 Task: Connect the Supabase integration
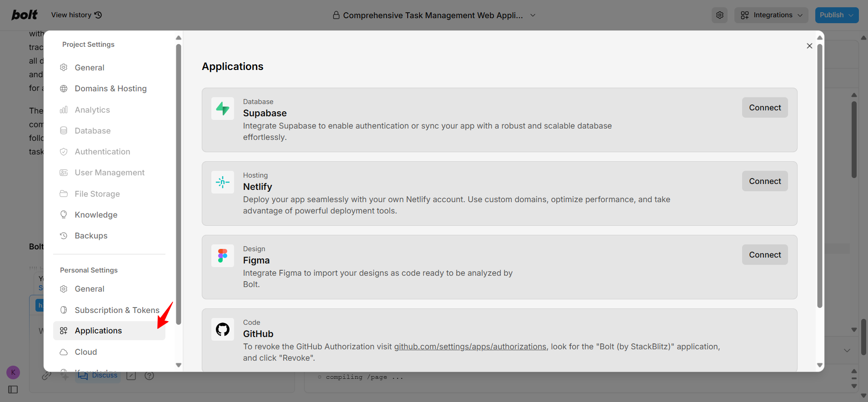765,108
